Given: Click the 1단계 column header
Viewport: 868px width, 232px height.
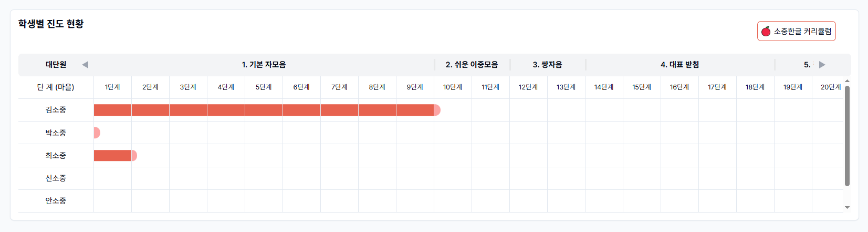Looking at the screenshot, I should [x=112, y=87].
